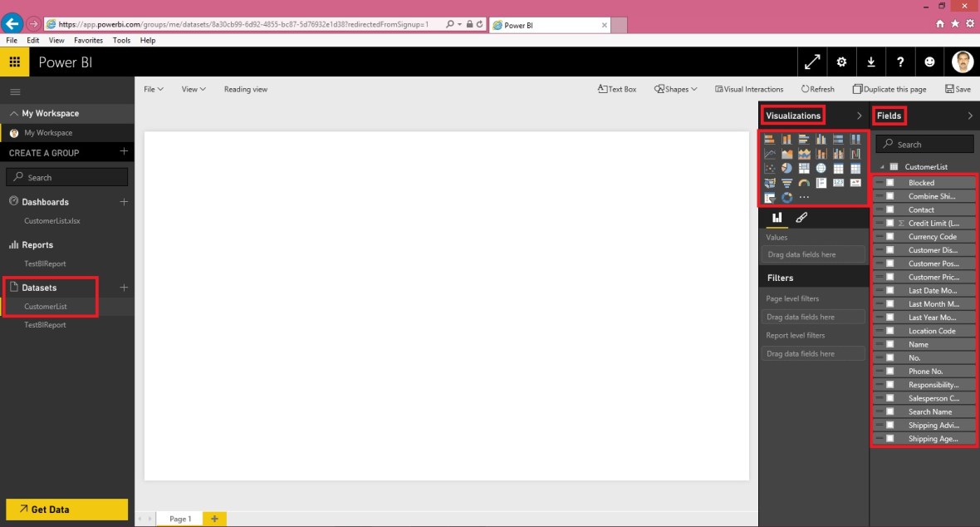Viewport: 980px width, 527px height.
Task: Expand the View menu dropdown
Action: point(193,88)
